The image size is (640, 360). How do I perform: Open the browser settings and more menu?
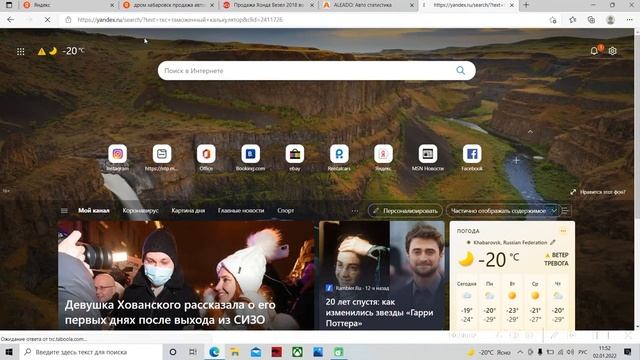(629, 20)
